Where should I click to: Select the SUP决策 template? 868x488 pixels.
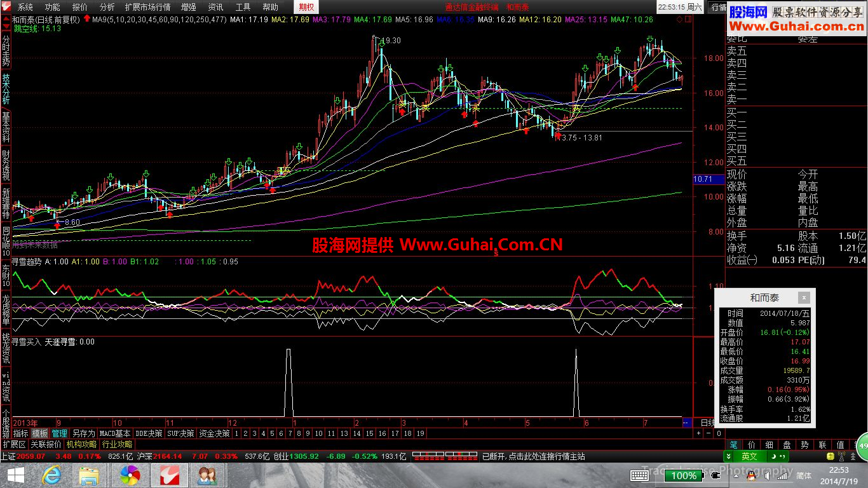click(x=180, y=433)
